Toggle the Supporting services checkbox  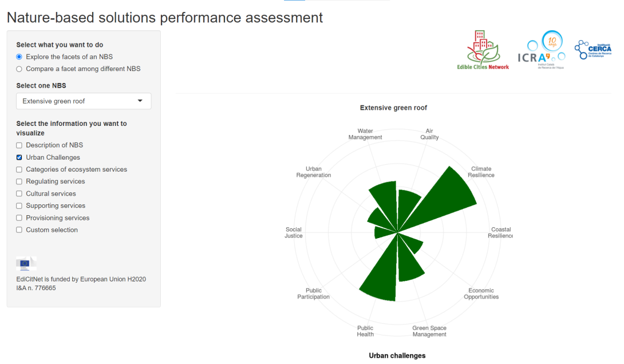coord(19,205)
